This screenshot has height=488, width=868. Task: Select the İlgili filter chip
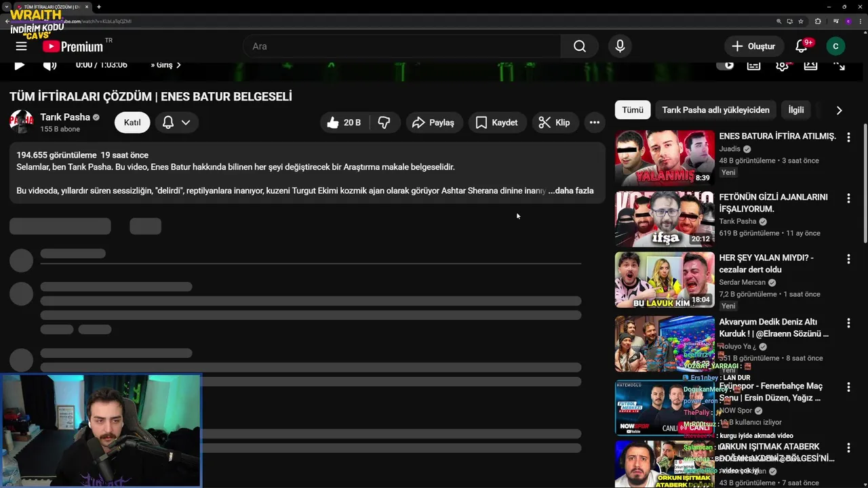click(796, 110)
